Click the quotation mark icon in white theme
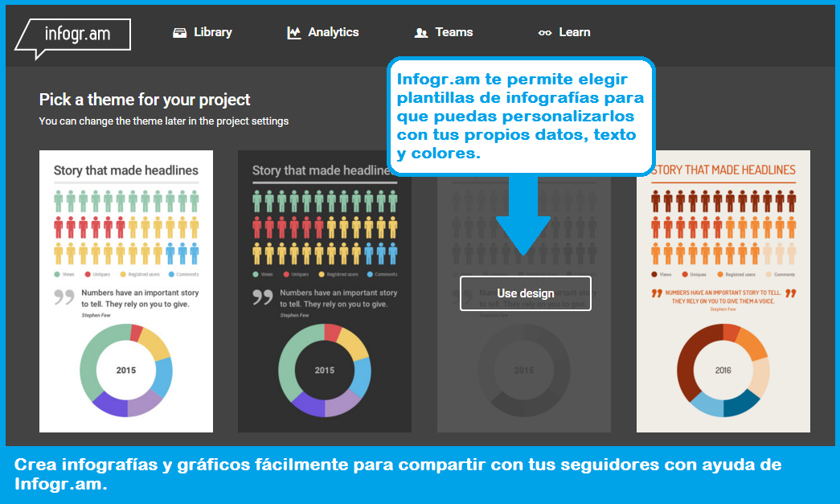This screenshot has height=504, width=840. point(64,297)
